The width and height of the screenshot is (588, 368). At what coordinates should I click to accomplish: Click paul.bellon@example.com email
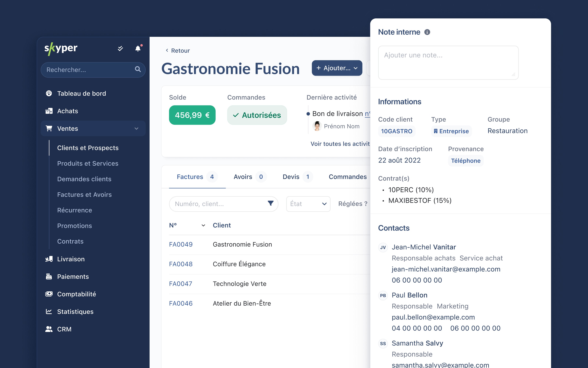click(x=433, y=317)
